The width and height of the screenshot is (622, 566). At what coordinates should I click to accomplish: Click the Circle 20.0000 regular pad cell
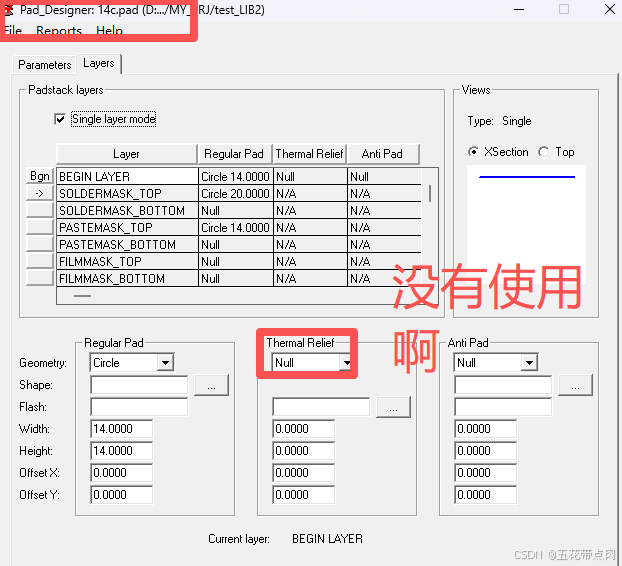click(236, 194)
